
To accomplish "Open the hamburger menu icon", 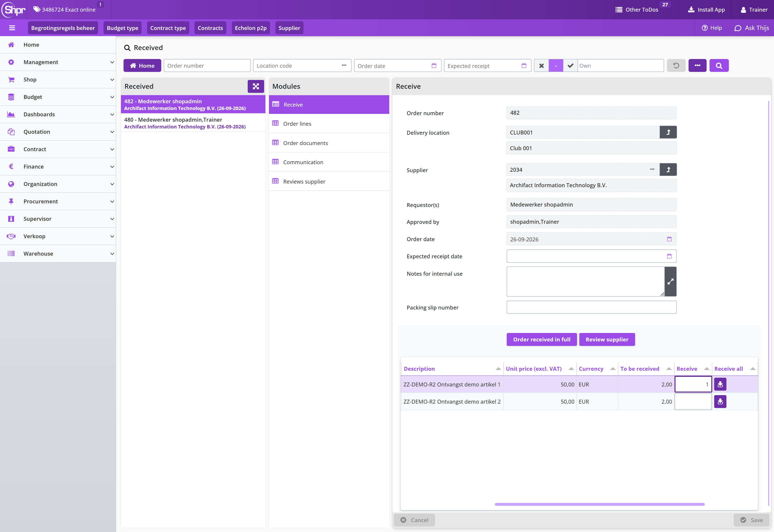I will pos(12,28).
